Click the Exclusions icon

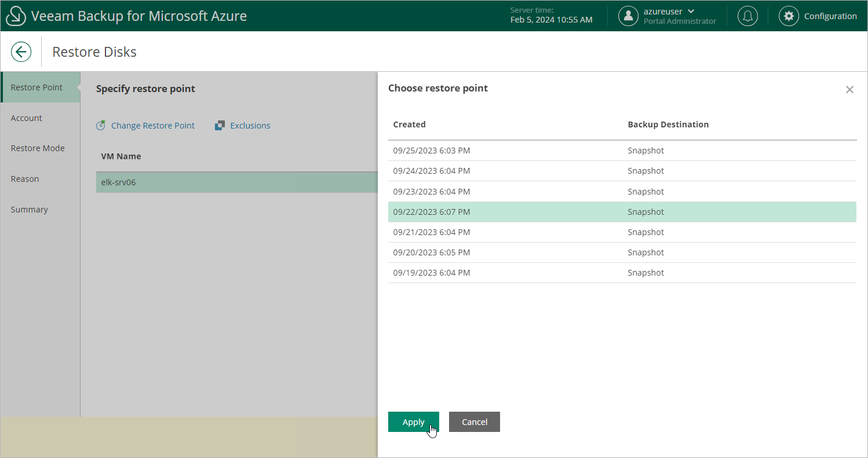tap(220, 126)
